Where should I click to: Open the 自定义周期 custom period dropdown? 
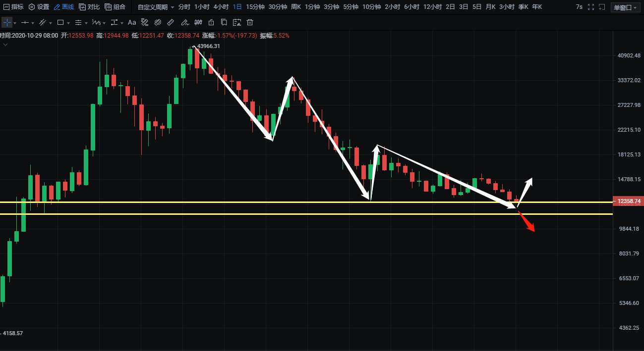click(156, 7)
